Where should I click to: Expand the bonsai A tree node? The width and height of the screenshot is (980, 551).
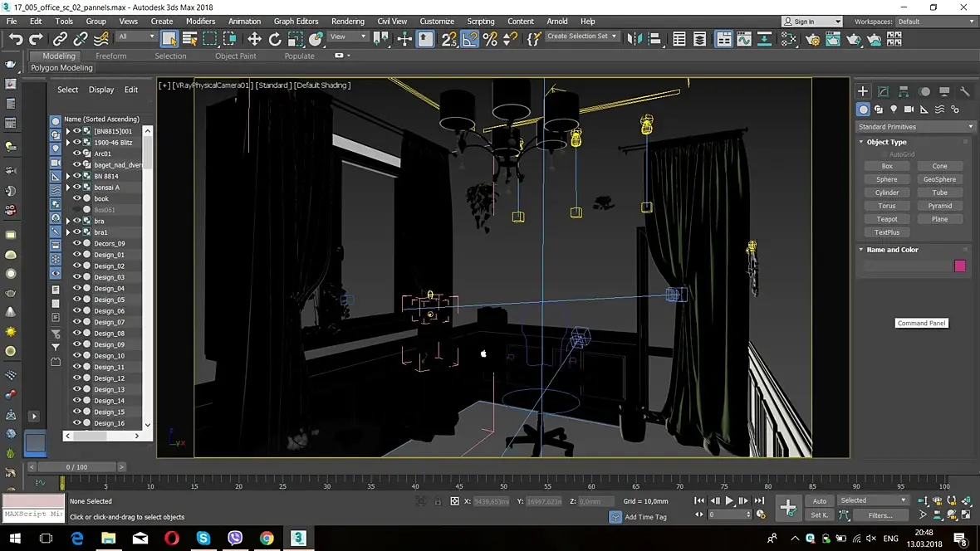pyautogui.click(x=68, y=188)
